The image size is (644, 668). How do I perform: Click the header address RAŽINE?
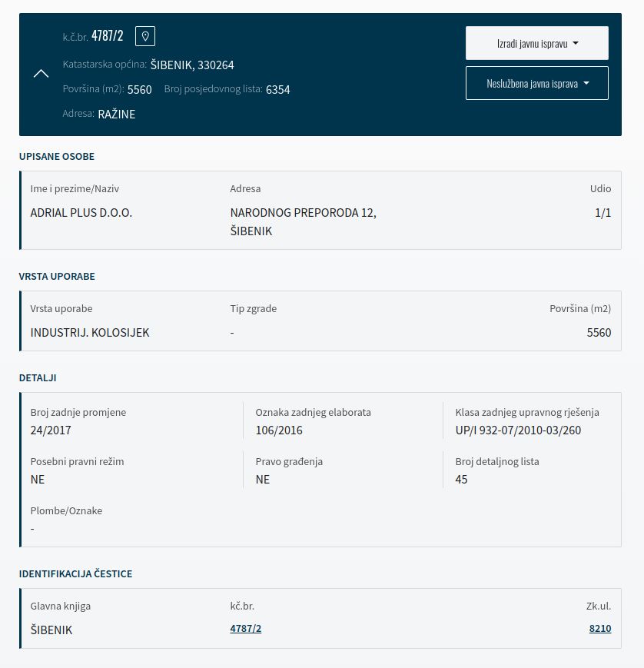click(x=116, y=115)
